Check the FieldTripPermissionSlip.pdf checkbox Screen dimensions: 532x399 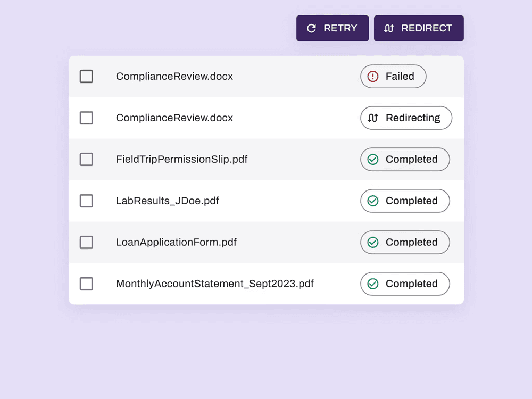[86, 159]
